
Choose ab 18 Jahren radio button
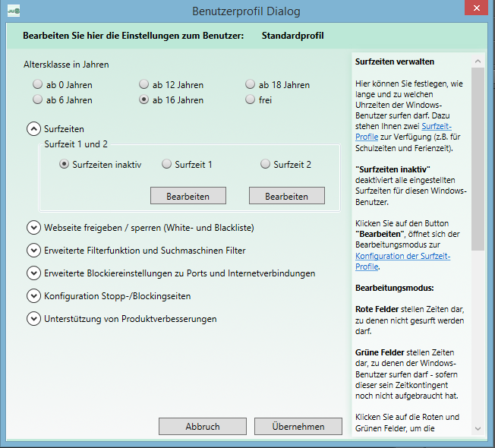[x=251, y=84]
